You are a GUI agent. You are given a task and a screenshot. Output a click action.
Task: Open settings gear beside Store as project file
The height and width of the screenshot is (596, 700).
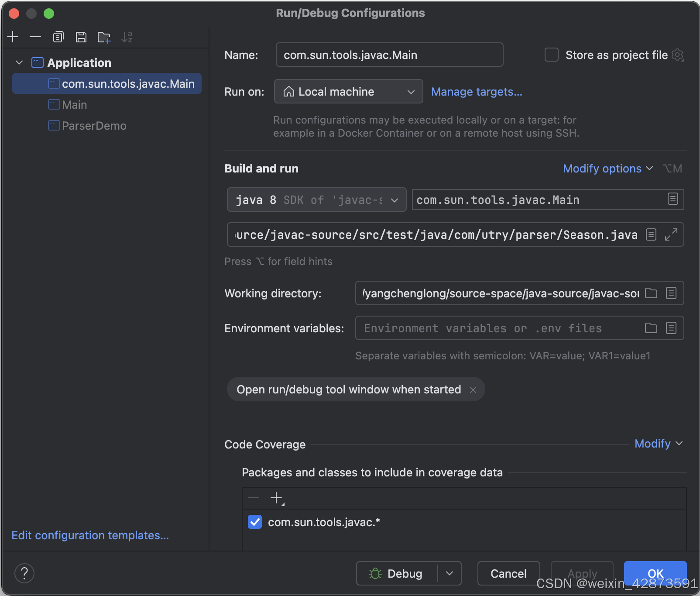pos(678,55)
